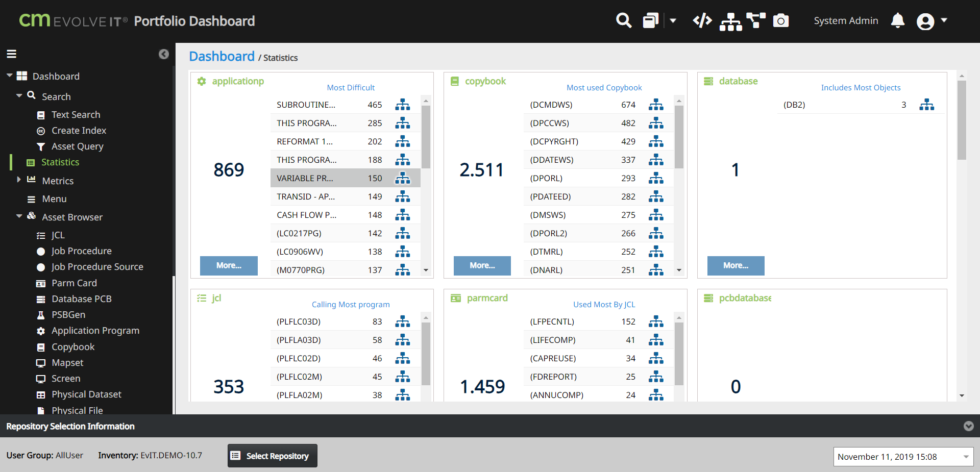980x472 pixels.
Task: Select Statistics in sidebar
Action: pos(60,162)
